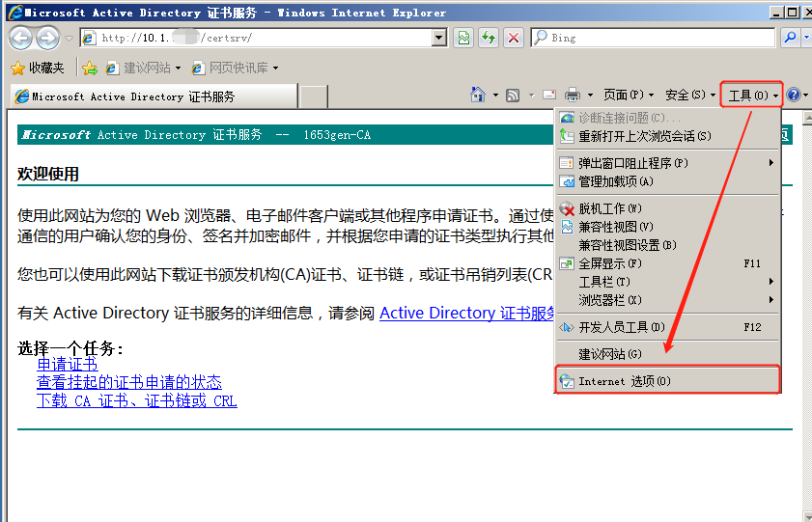Screen dimensions: 812x522
Task: Click the Bing search box
Action: coord(653,38)
